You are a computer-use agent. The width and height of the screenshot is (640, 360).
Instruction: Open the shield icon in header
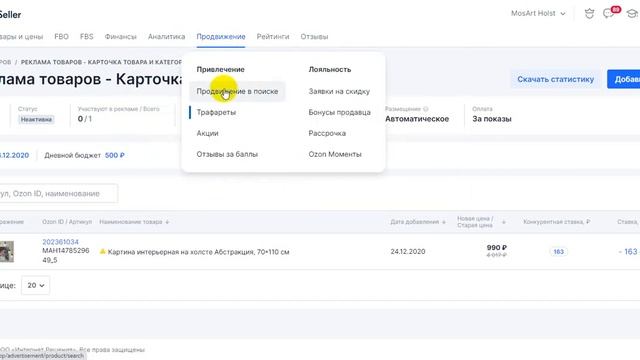point(589,13)
